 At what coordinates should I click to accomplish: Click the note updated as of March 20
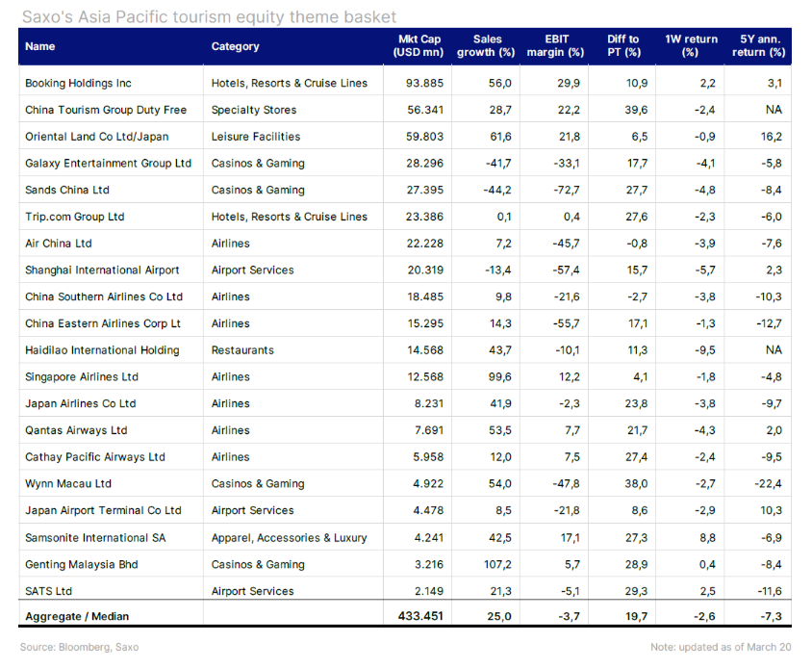pos(721,647)
